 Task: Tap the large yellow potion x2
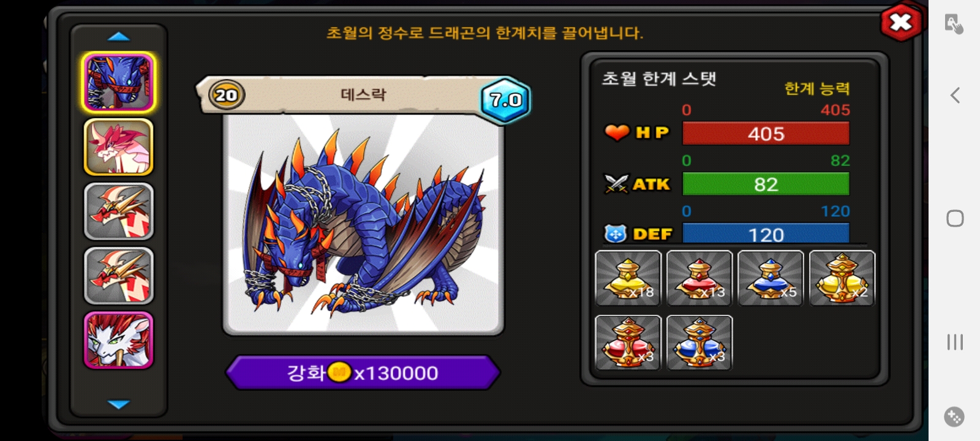[x=842, y=278]
